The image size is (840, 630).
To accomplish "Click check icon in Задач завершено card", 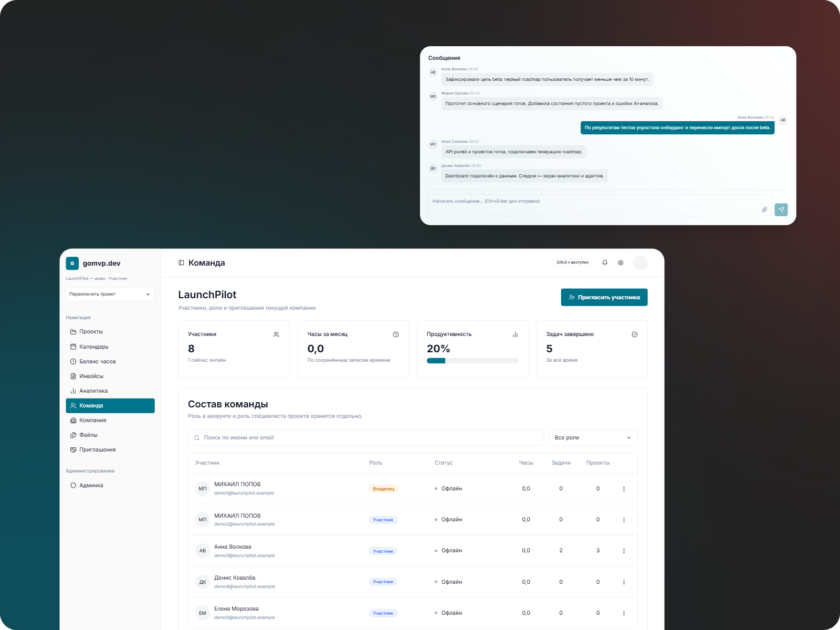I will pos(634,334).
